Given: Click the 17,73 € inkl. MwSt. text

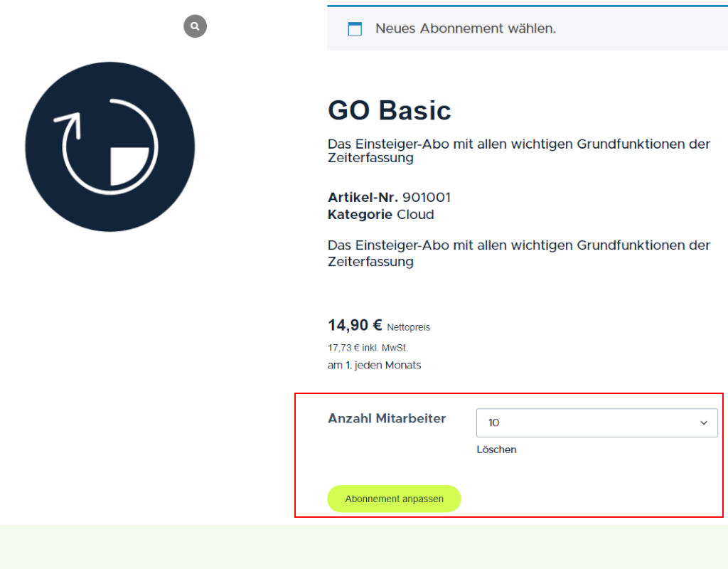Looking at the screenshot, I should (368, 348).
